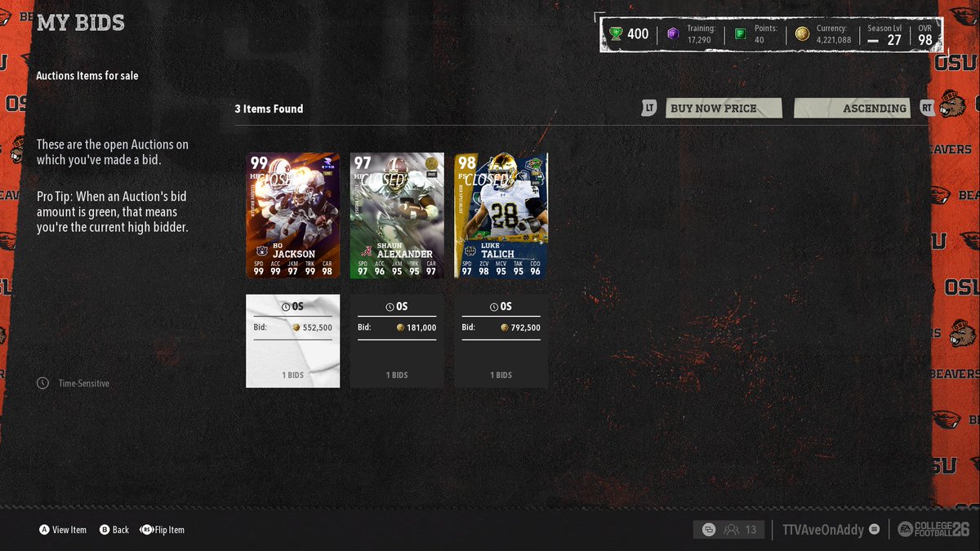
Task: Click the coin icon beside 552,500
Action: click(296, 327)
